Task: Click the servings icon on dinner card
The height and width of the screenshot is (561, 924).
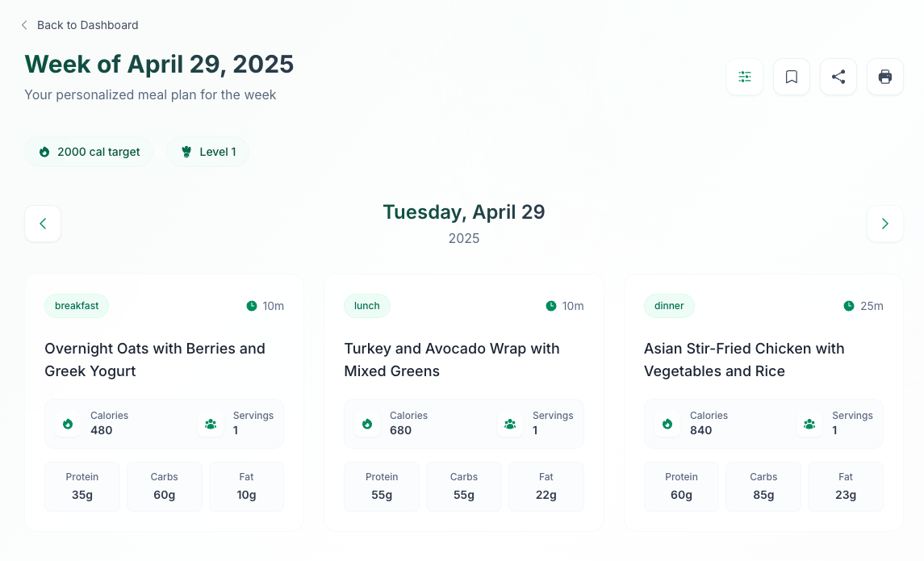Action: click(809, 424)
